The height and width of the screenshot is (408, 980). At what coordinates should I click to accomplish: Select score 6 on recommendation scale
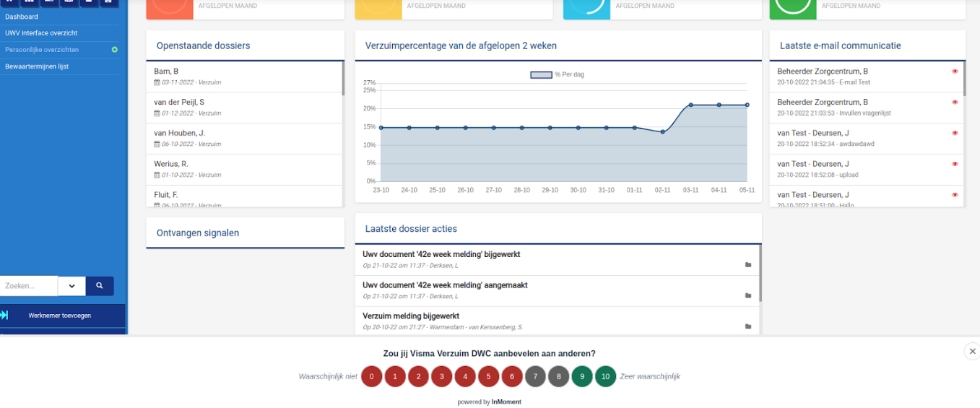click(x=512, y=376)
